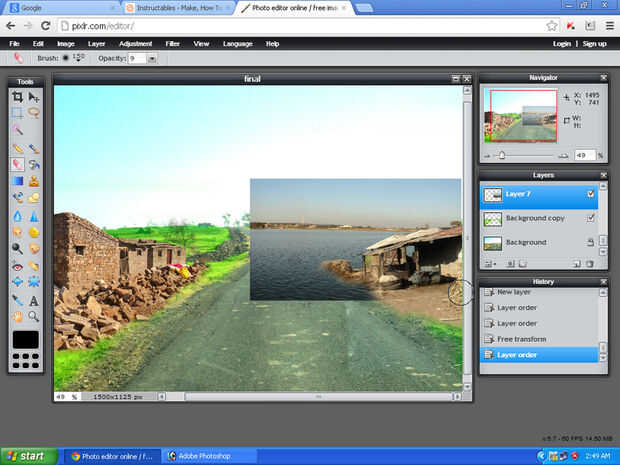Screen dimensions: 620x465
Task: Open layer settings menu in Layers panel
Action: tap(490, 264)
